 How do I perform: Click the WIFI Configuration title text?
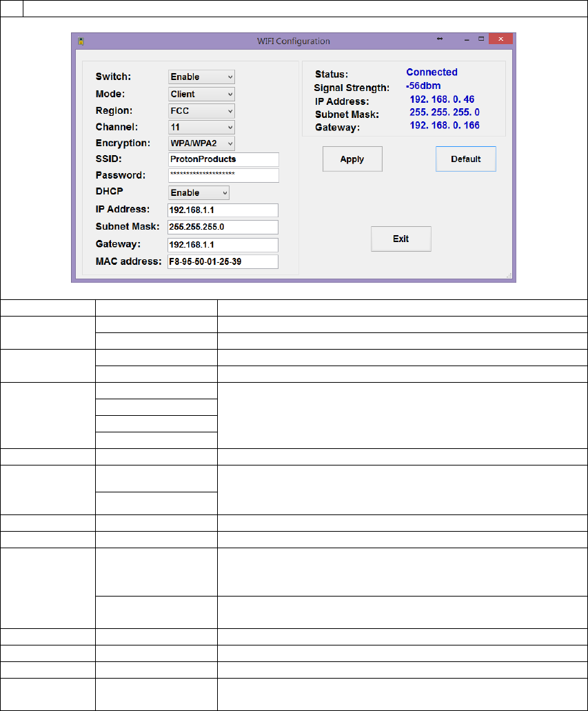point(294,41)
